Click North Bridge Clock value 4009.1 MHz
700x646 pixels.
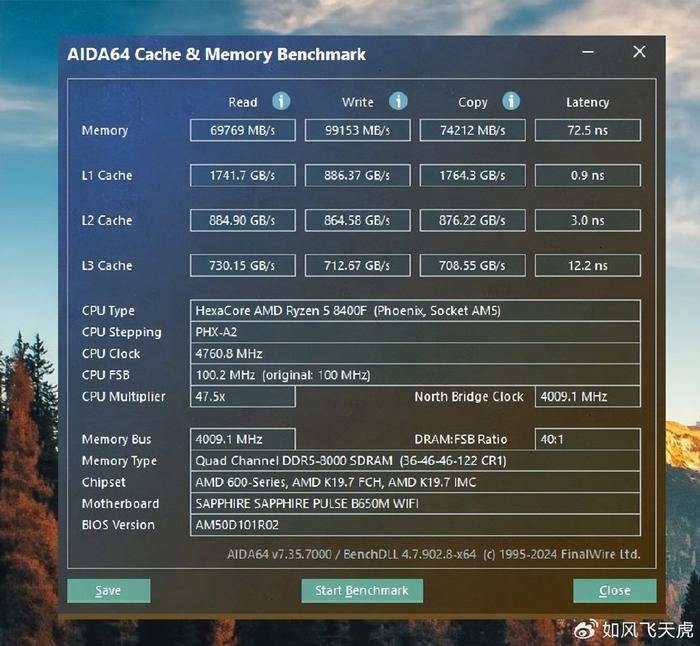click(588, 396)
